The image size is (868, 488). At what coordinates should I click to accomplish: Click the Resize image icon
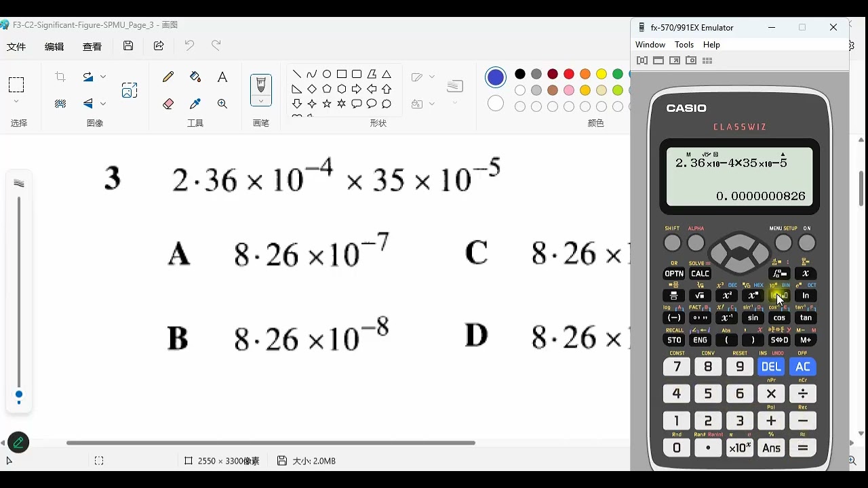coord(130,90)
